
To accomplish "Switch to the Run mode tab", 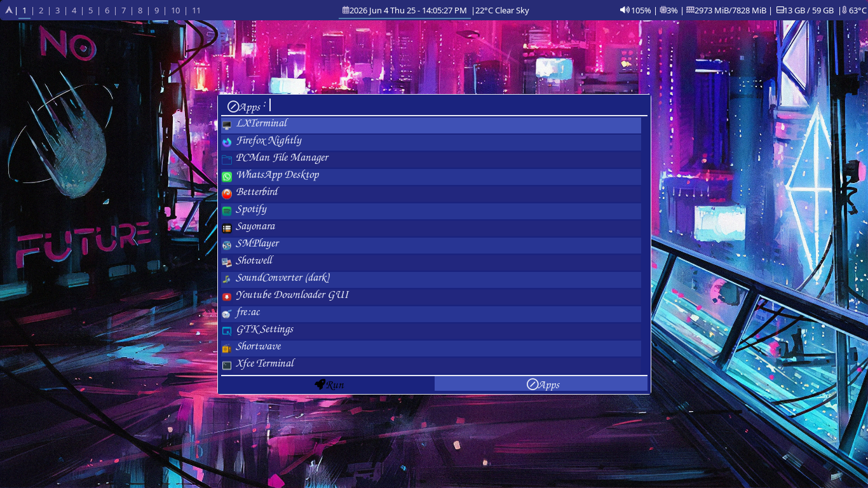I will pos(328,384).
